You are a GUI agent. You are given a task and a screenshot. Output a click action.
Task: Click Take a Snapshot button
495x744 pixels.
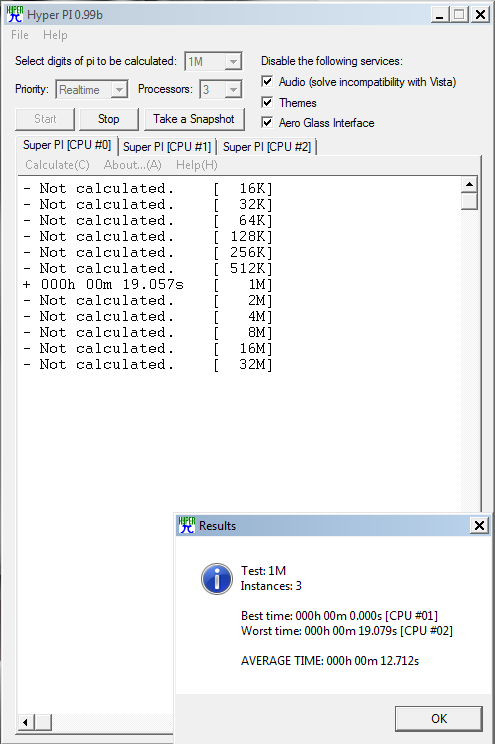[194, 119]
